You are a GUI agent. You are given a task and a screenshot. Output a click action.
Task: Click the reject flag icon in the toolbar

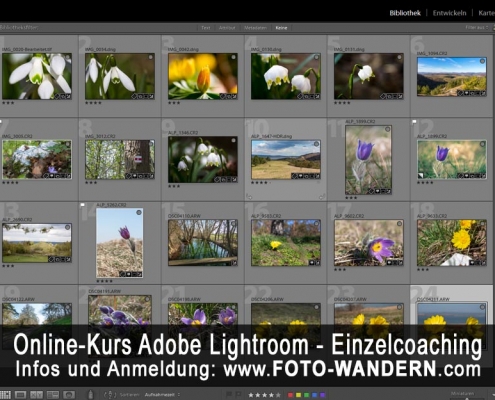(x=239, y=395)
